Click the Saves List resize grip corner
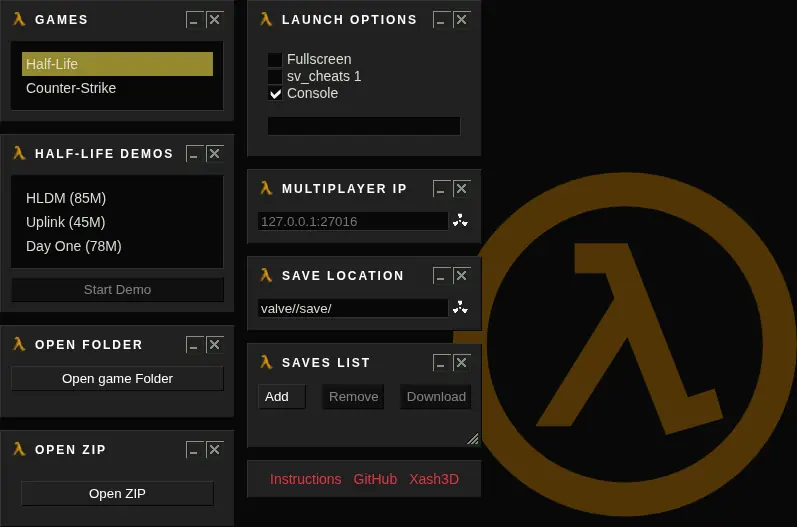Viewport: 797px width, 527px height. (473, 439)
